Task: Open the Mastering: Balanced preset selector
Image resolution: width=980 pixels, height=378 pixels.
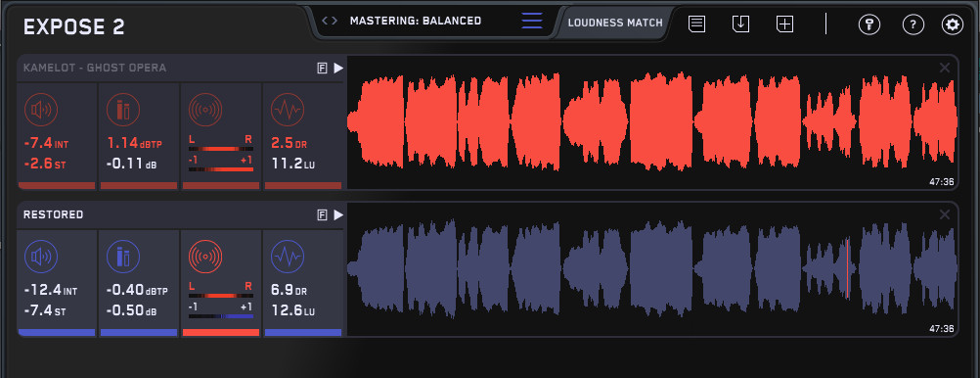Action: pos(416,21)
